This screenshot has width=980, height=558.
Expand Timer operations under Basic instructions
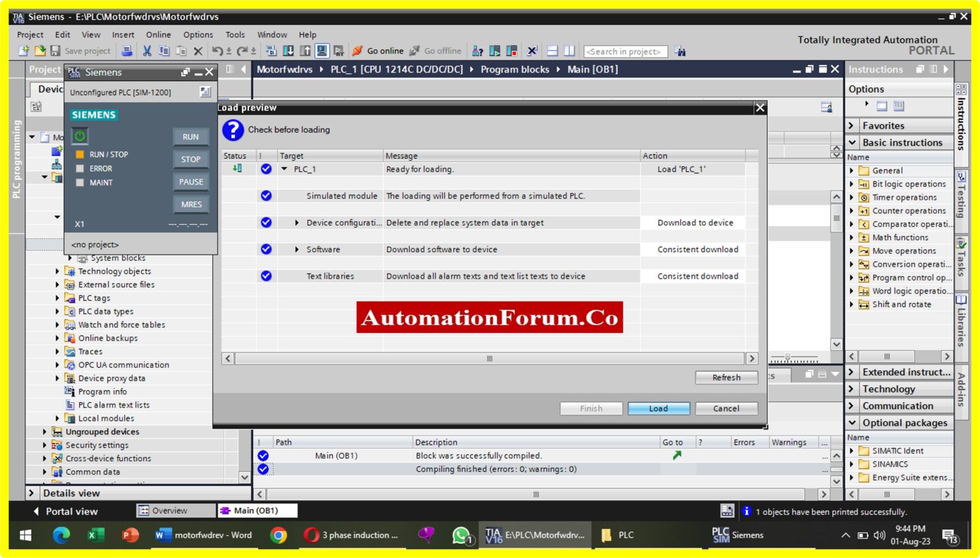pos(854,197)
